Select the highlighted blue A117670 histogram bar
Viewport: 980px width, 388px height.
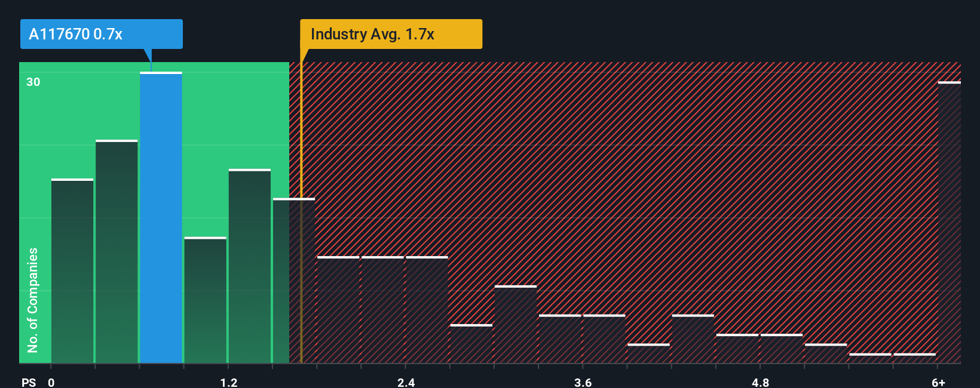coord(161,217)
